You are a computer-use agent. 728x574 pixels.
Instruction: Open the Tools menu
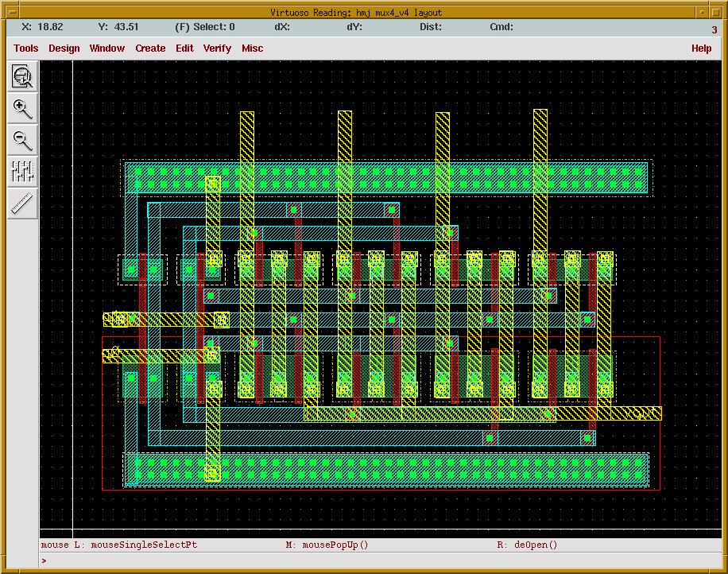click(x=25, y=48)
